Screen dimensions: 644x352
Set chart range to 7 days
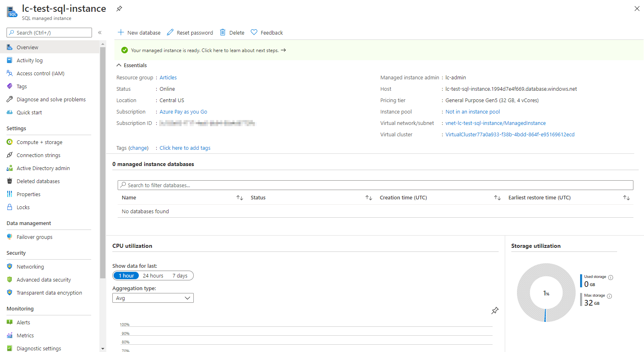180,275
